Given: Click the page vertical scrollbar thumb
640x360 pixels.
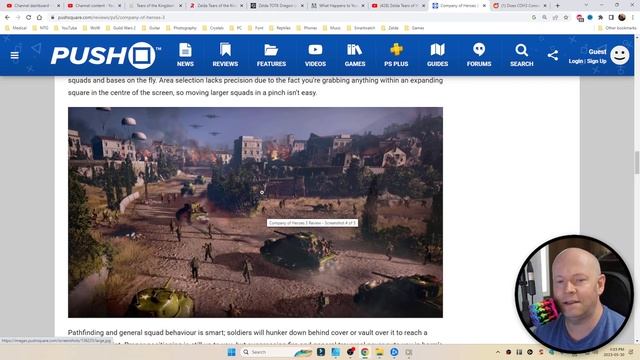Looking at the screenshot, I should click(637, 162).
